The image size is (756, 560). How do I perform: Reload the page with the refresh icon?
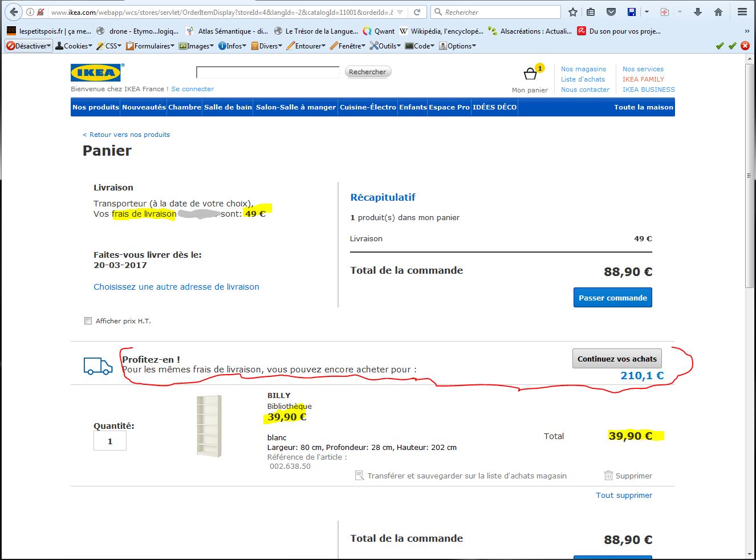pyautogui.click(x=417, y=12)
